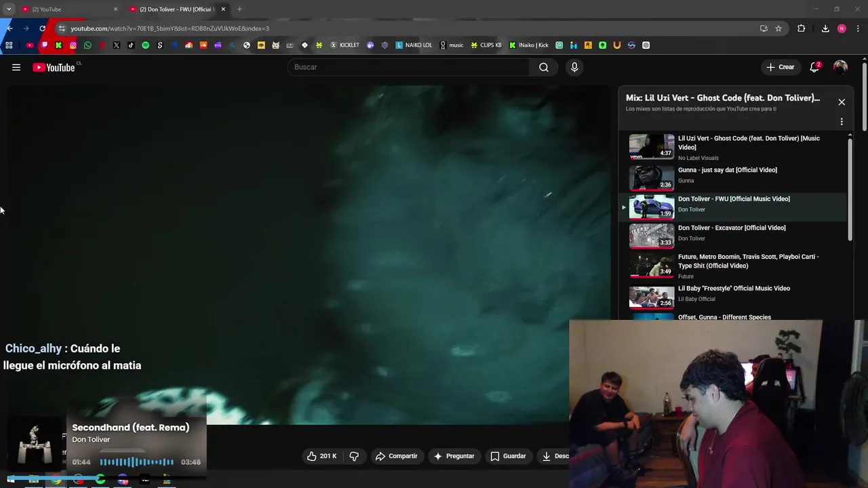
Task: Go back with browser back arrow
Action: 9,28
